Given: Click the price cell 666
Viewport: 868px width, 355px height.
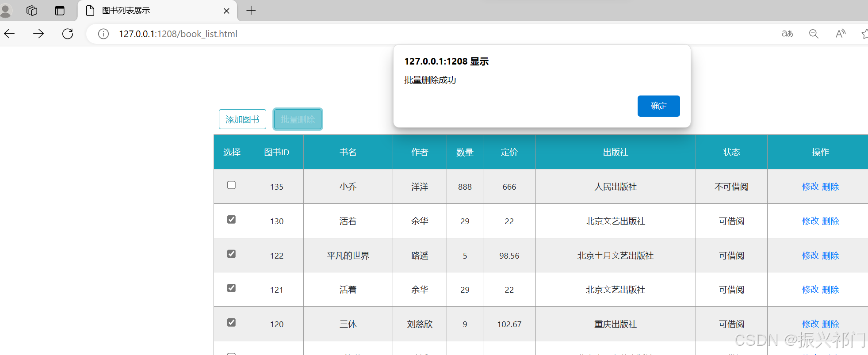Looking at the screenshot, I should click(509, 187).
